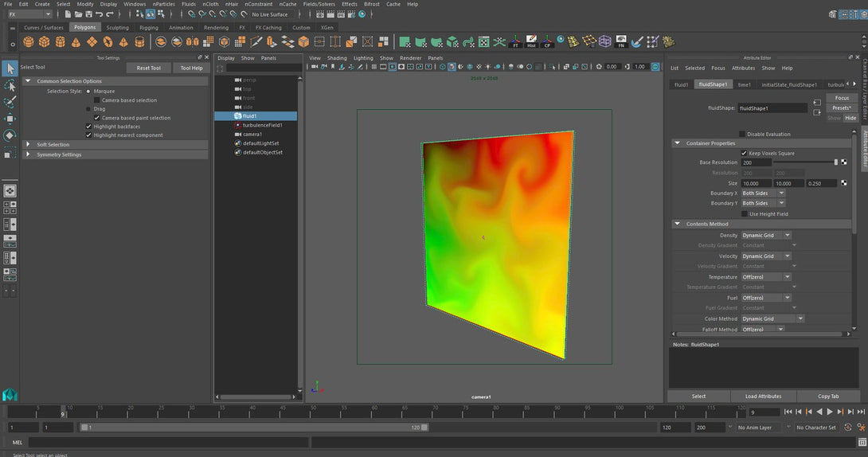The width and height of the screenshot is (868, 457).
Task: Click the Load Attributes button
Action: (x=763, y=396)
